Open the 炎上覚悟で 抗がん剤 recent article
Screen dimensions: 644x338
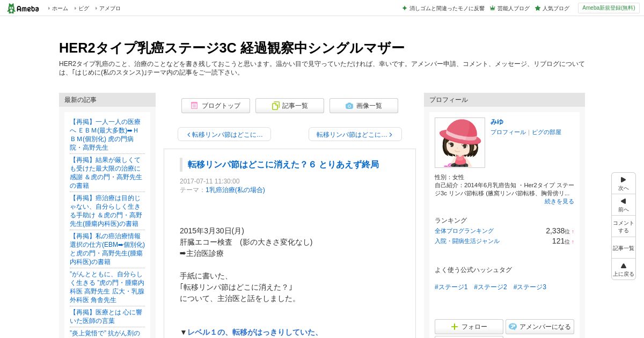pyautogui.click(x=105, y=333)
